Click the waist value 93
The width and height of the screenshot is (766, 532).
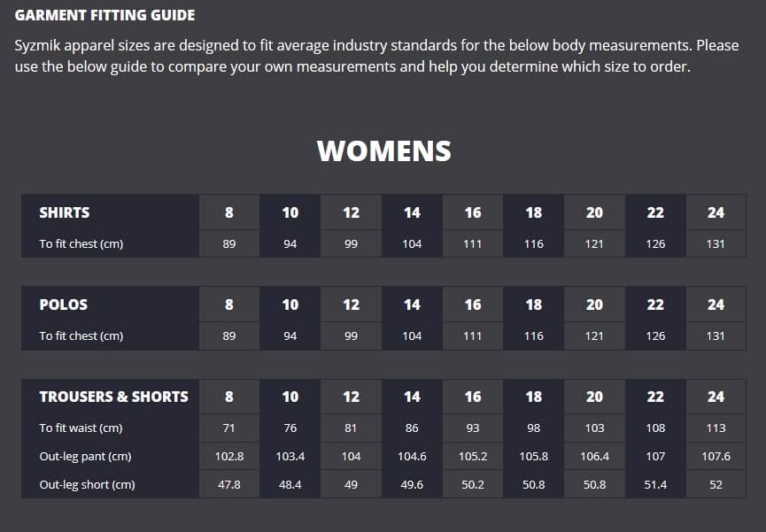pyautogui.click(x=473, y=428)
